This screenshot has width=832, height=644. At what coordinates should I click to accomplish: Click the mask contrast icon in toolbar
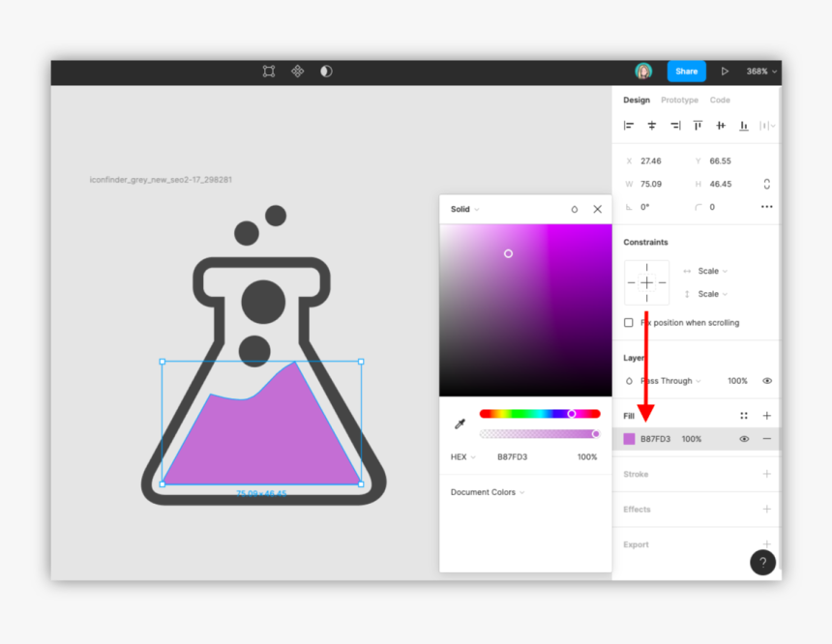pos(326,72)
